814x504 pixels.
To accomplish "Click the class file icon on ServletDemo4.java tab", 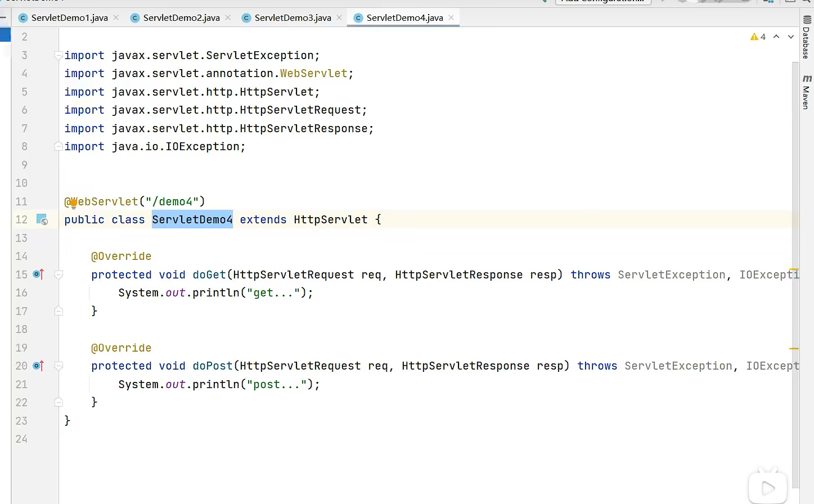I will [x=358, y=18].
